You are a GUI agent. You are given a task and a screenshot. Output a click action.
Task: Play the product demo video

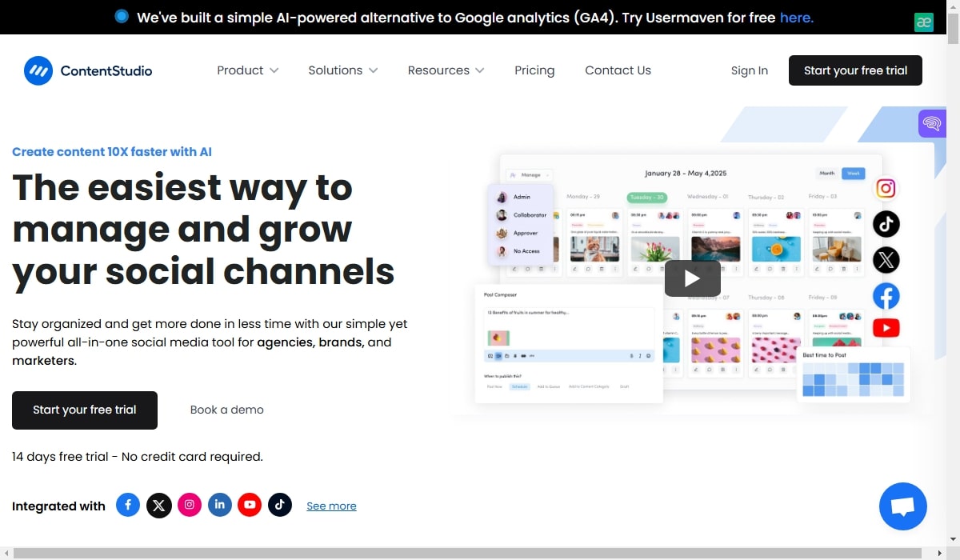point(692,278)
